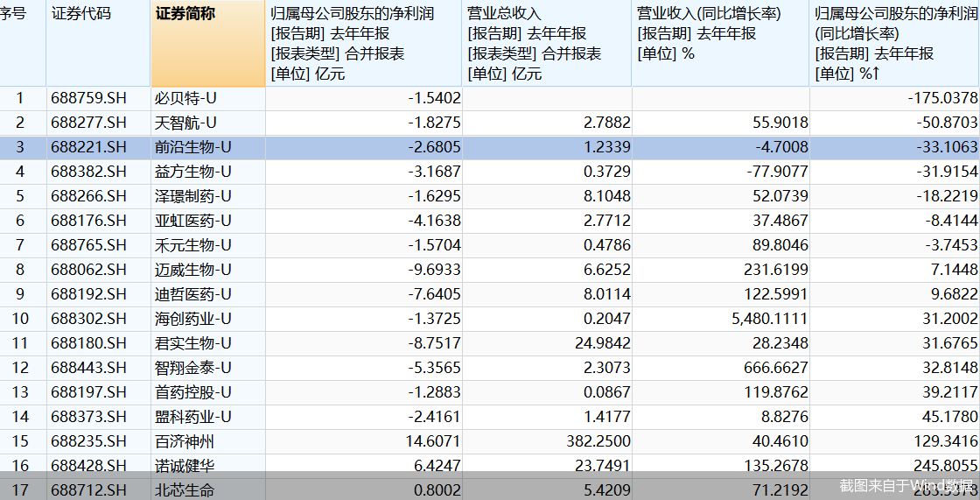Select stock name 君实生物-U
This screenshot has width=980, height=500.
click(x=192, y=343)
